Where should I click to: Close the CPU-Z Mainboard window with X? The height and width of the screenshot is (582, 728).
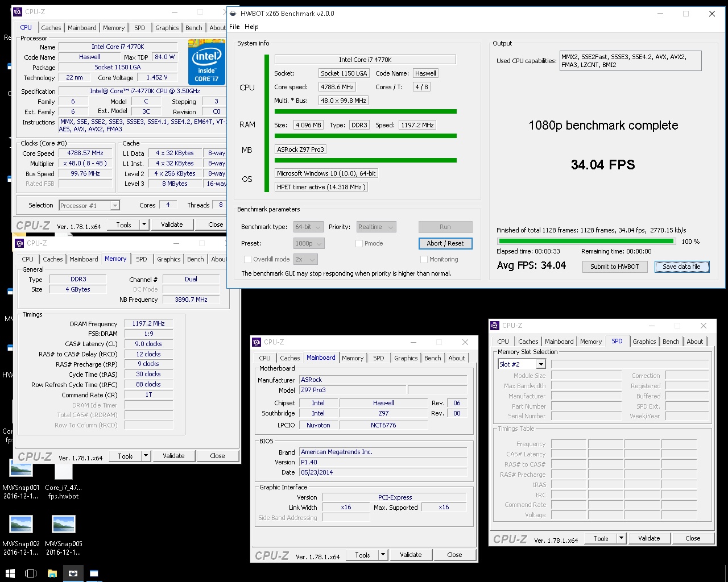tap(465, 342)
